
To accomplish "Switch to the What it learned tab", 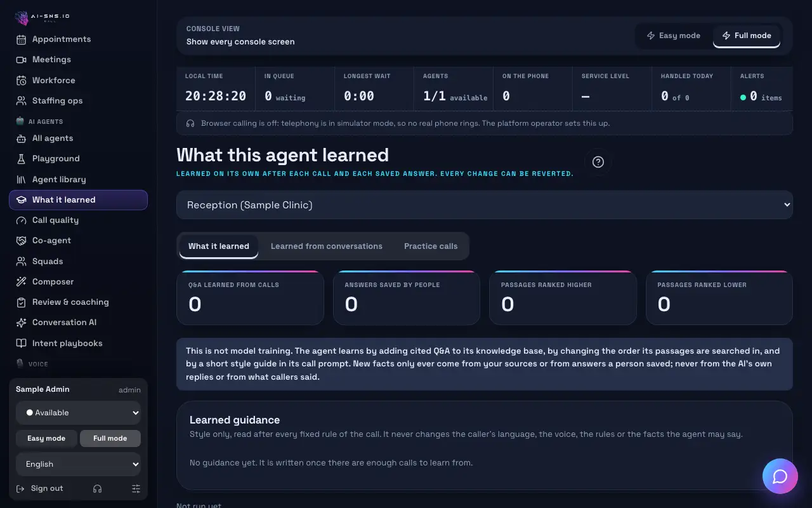I will pos(219,246).
